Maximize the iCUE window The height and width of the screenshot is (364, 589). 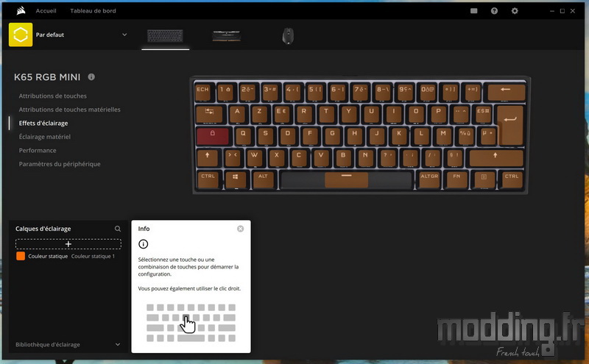562,11
